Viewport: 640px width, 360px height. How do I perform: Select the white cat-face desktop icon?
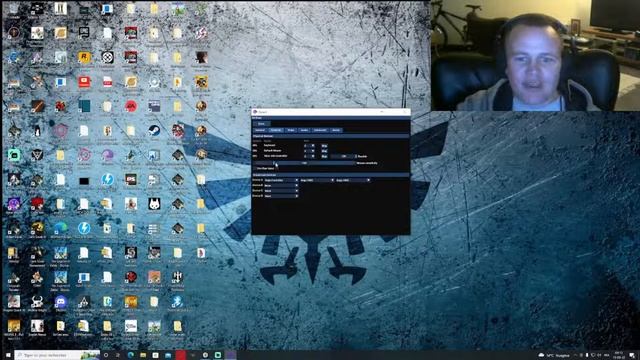point(154,203)
